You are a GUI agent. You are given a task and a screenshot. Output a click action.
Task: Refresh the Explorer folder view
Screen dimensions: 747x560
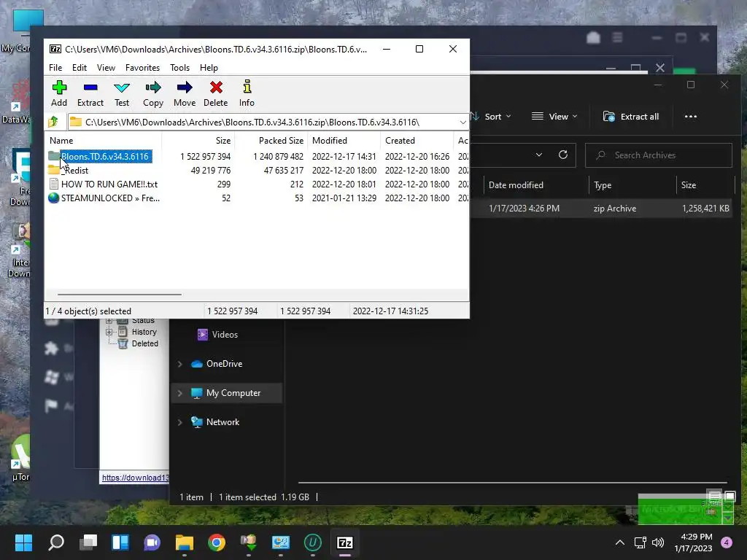[x=563, y=155]
